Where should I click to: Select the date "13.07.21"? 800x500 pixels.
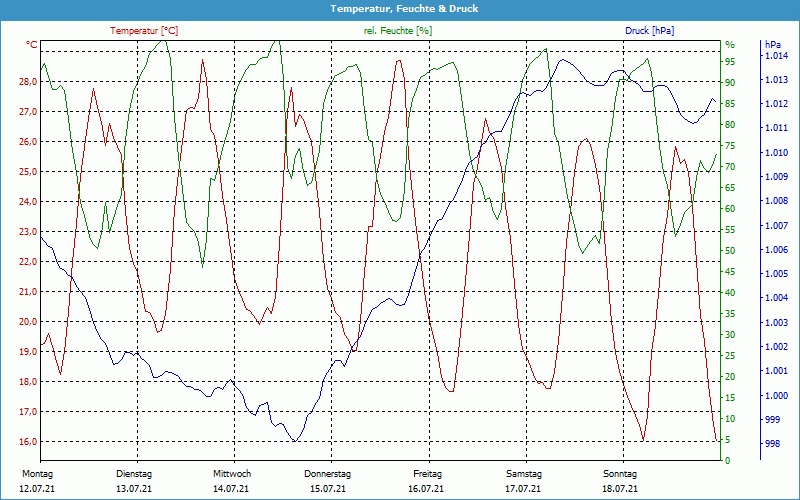[x=134, y=489]
